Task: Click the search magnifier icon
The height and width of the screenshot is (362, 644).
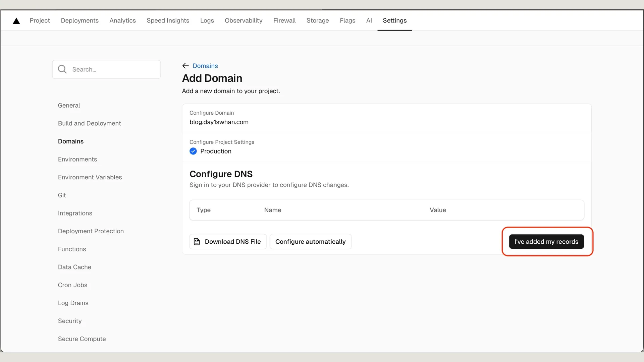Action: point(62,69)
